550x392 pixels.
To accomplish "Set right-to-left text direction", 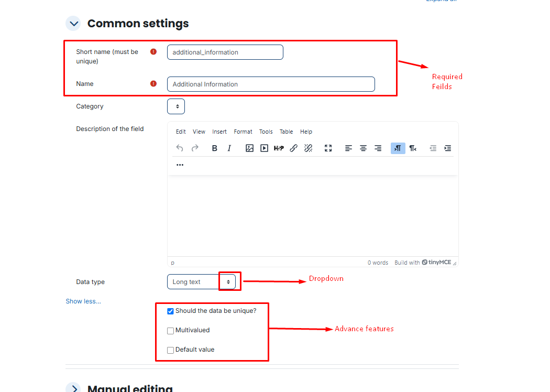I will tap(413, 148).
